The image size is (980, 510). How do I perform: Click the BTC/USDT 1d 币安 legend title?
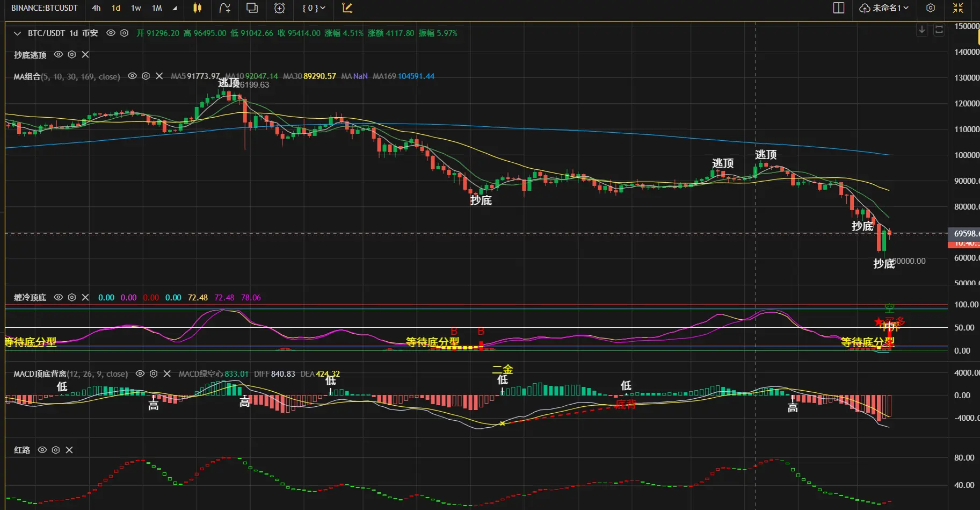[x=63, y=33]
